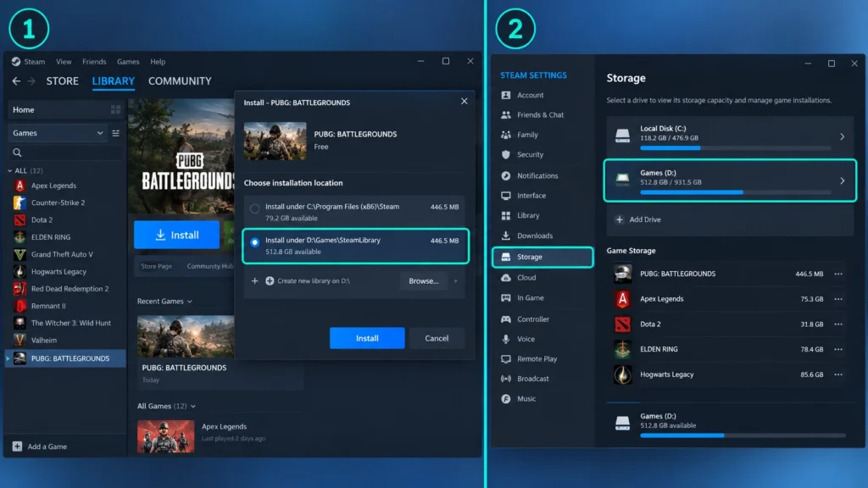
Task: Open the LIBRARY tab
Action: [x=114, y=80]
